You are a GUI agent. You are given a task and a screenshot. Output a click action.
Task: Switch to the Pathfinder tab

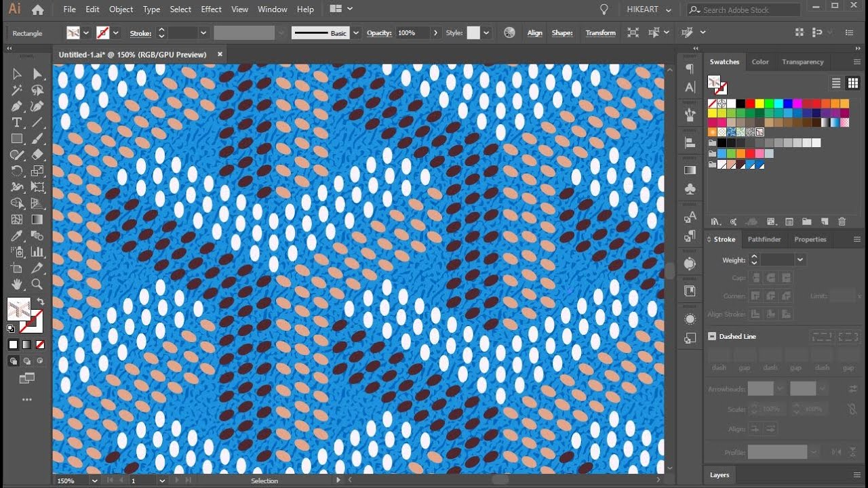point(764,239)
